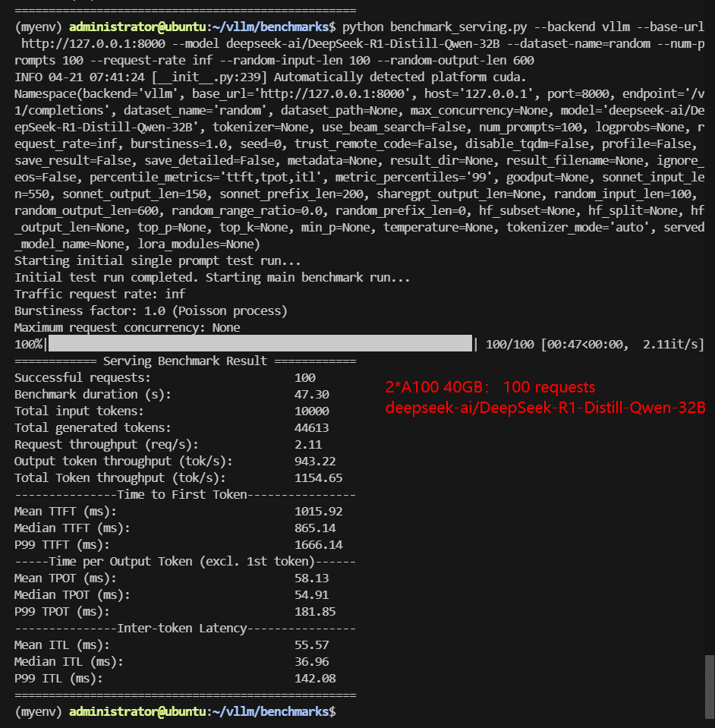Click the 'Inter-token Latency' section heading
Viewport: 715px width, 728px height.
pyautogui.click(x=182, y=629)
